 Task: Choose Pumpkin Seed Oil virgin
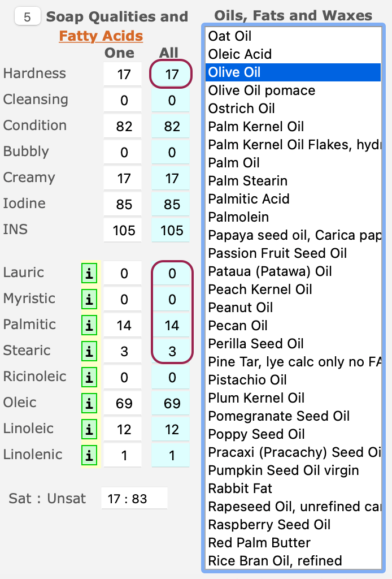point(283,470)
